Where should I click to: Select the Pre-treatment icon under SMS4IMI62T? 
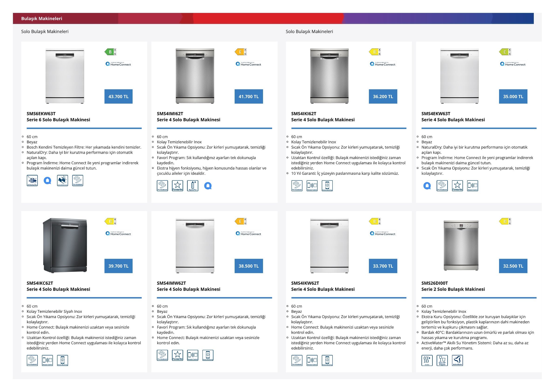tap(162, 186)
